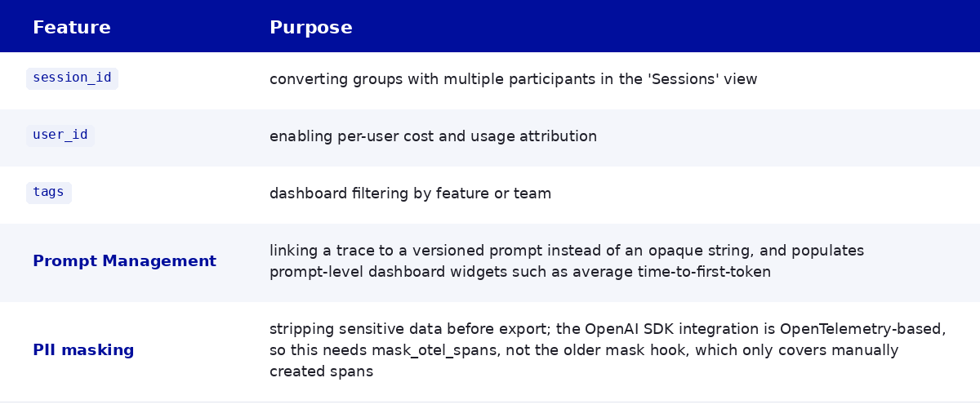This screenshot has height=418, width=980.
Task: Select the session_id code tag
Action: point(72,78)
